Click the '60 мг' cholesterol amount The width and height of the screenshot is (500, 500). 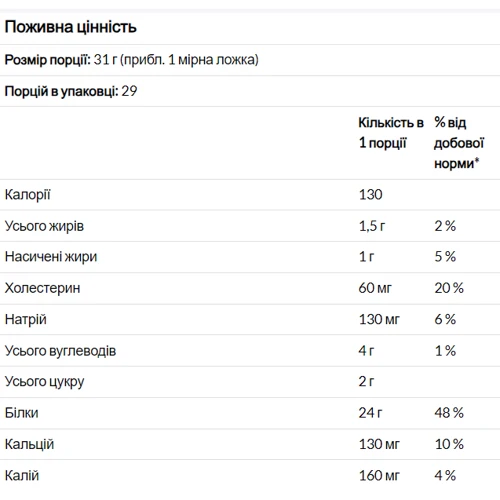click(x=375, y=288)
